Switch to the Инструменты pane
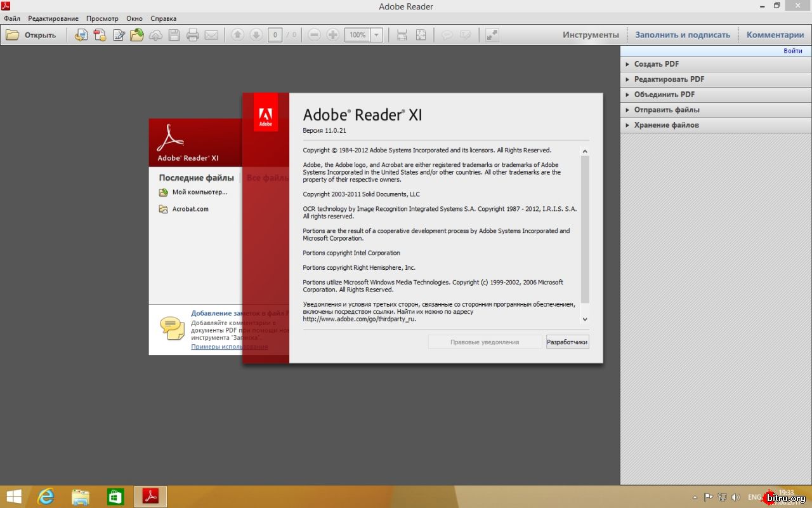 pyautogui.click(x=591, y=35)
